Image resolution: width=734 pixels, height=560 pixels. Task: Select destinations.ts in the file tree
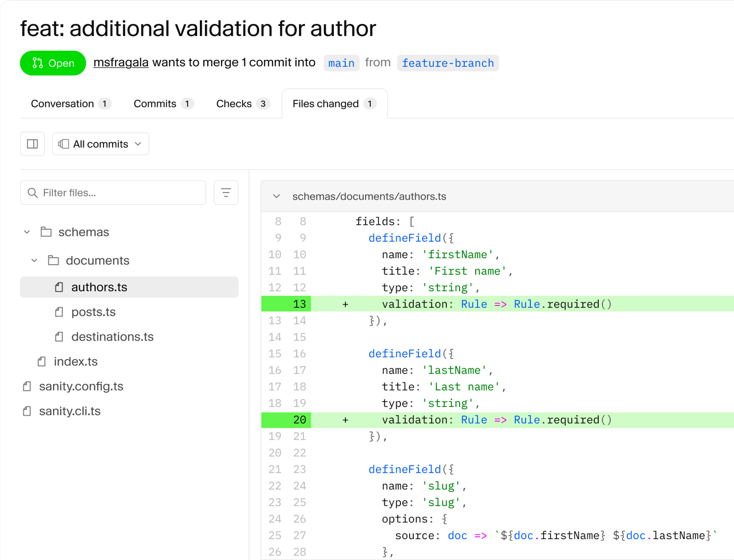point(113,337)
